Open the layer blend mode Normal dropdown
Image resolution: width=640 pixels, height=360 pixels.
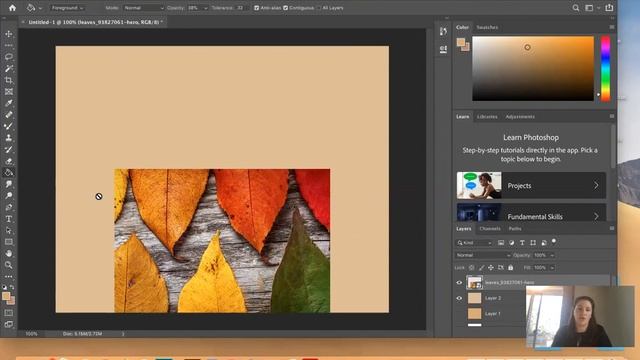[x=483, y=255]
